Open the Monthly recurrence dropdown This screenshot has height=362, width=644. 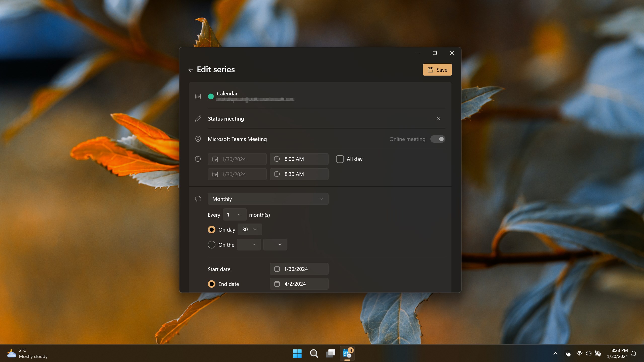(x=268, y=199)
